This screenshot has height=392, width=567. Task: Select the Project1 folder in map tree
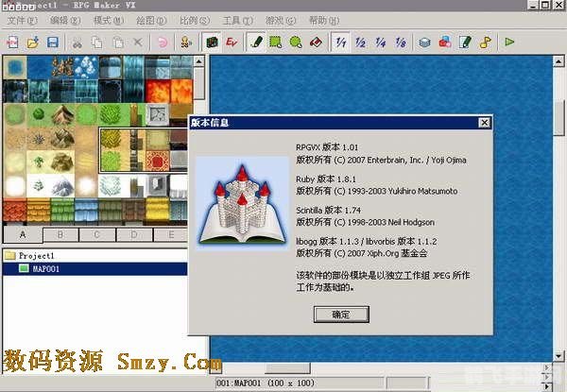click(30, 256)
